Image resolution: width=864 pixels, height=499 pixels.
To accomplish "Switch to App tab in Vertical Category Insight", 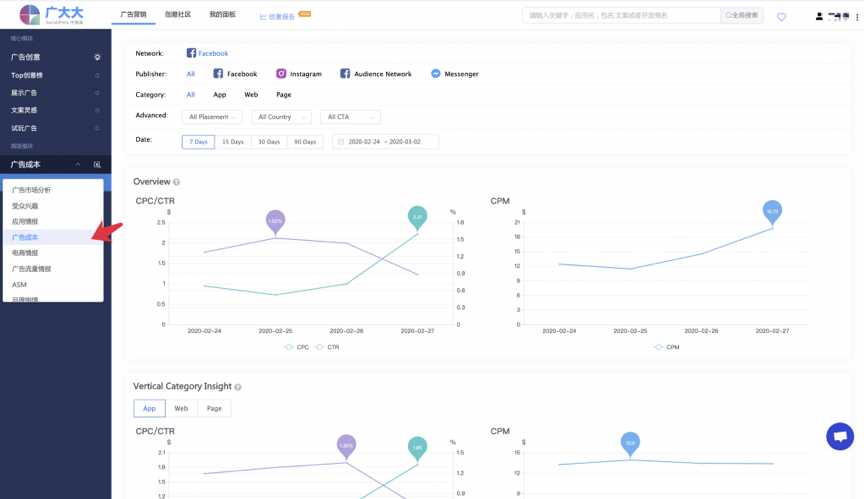I will pos(149,408).
